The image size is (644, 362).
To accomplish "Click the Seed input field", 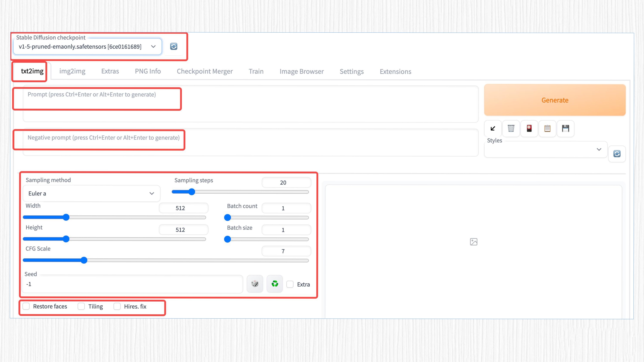I will pyautogui.click(x=132, y=284).
